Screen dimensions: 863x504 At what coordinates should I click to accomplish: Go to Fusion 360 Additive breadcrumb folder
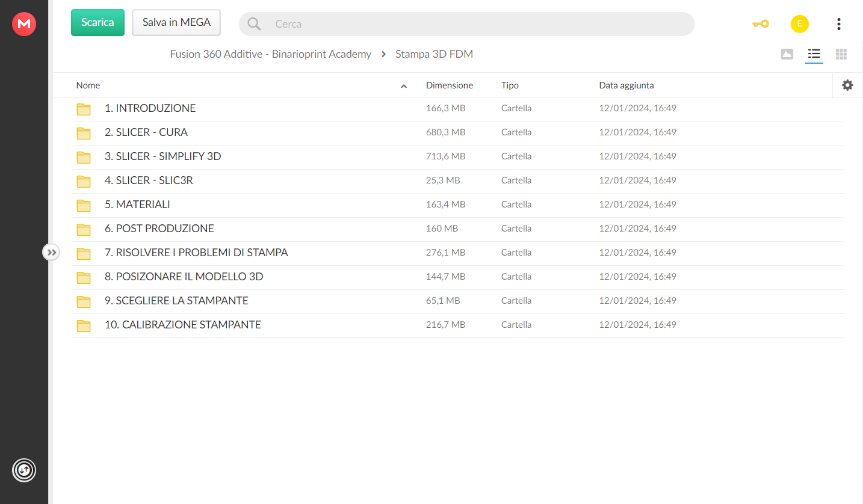(271, 54)
